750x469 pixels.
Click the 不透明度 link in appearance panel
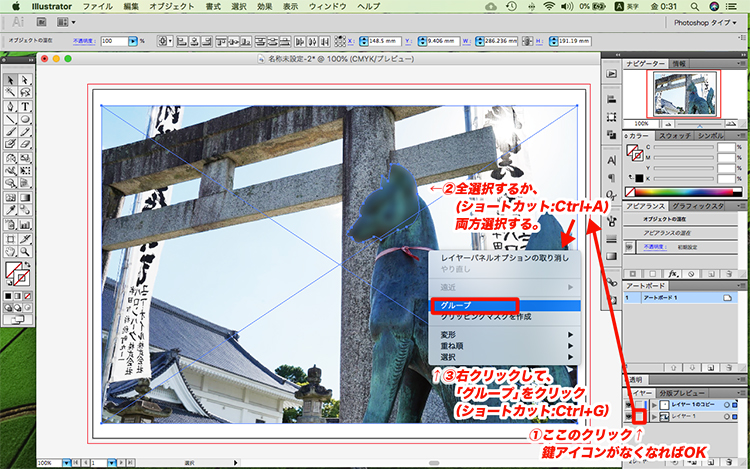(639, 243)
